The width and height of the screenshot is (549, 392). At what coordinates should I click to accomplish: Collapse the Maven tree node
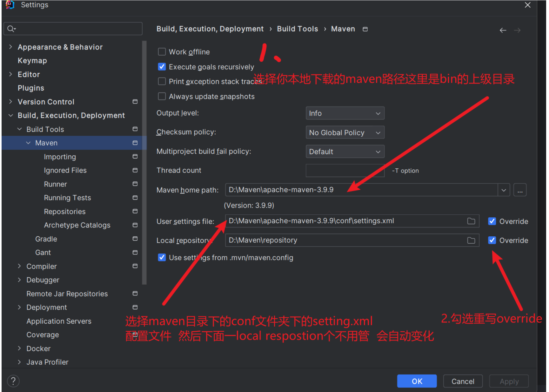[28, 143]
